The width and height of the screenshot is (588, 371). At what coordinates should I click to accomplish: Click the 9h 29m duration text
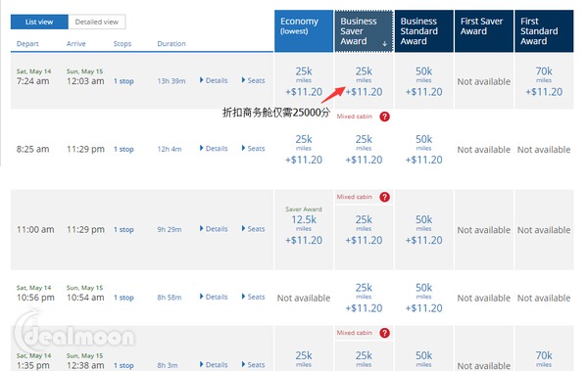170,229
